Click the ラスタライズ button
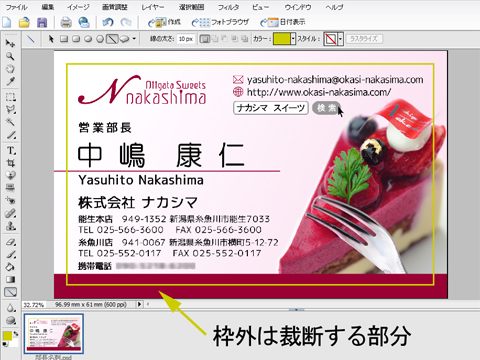Viewport: 480px width, 360px height. coord(364,39)
